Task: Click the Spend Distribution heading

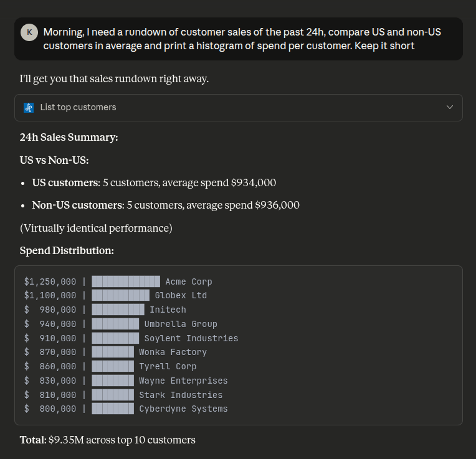Action: click(67, 250)
